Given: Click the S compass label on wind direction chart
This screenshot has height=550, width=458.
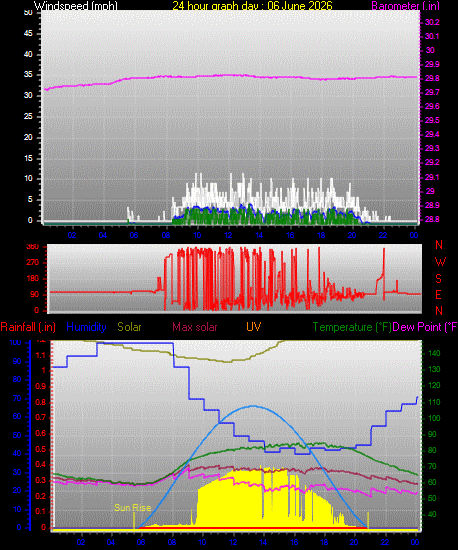Looking at the screenshot, I should click(x=438, y=279).
